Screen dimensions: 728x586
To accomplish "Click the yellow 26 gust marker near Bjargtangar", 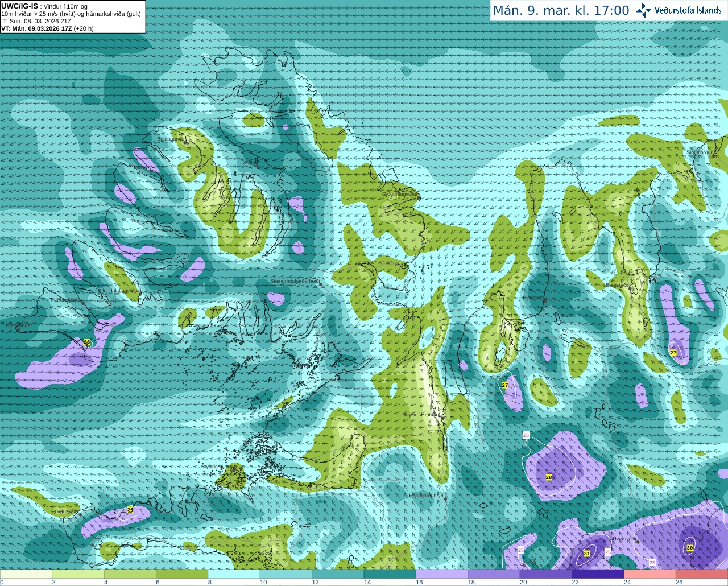I will (87, 342).
